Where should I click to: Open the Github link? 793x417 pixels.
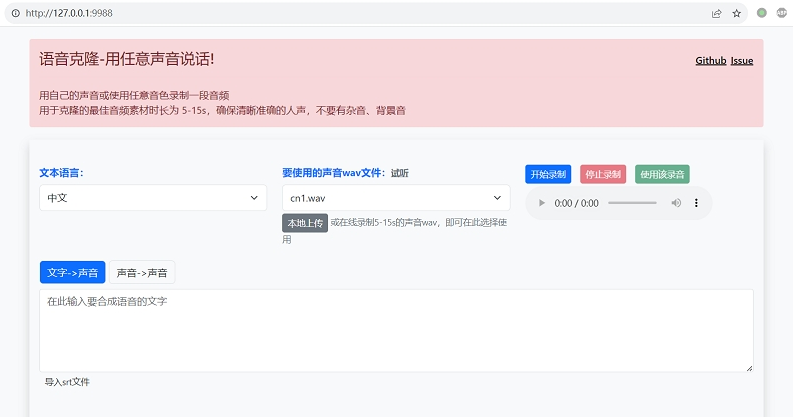(x=710, y=61)
